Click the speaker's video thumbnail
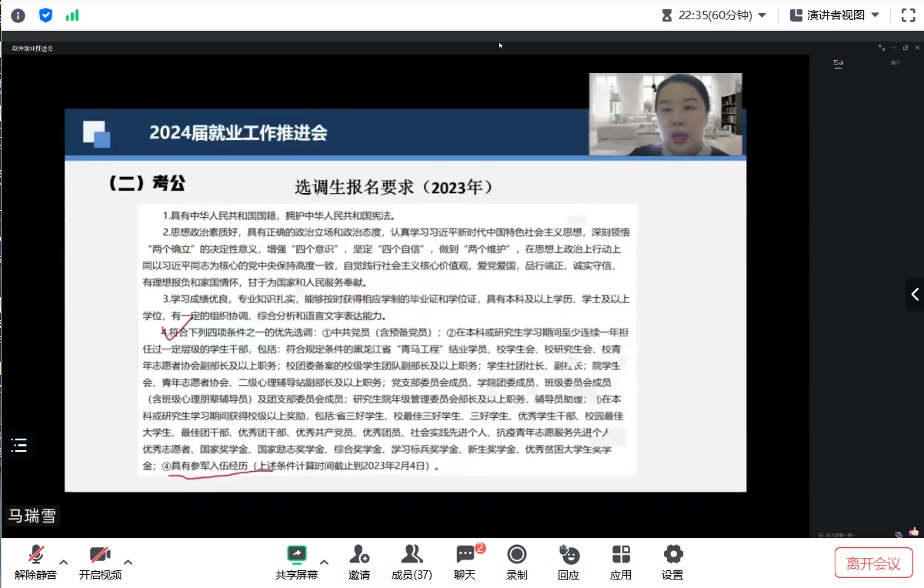This screenshot has height=588, width=924. [665, 115]
